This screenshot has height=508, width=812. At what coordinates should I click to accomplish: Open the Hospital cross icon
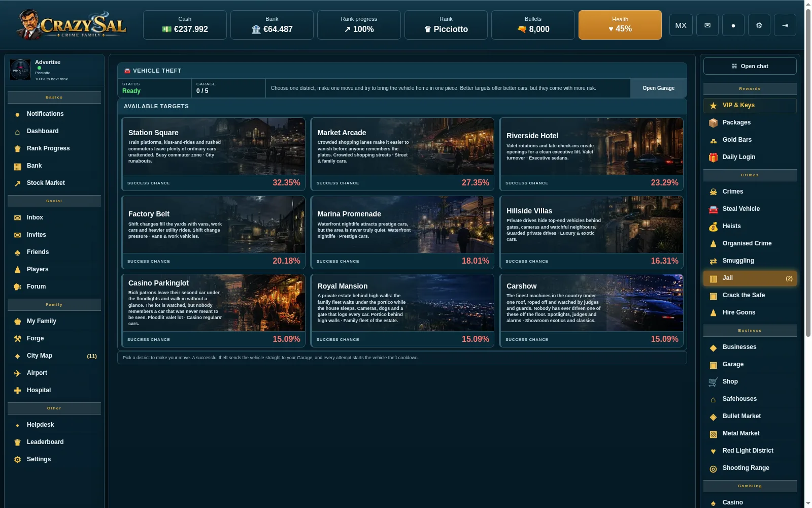pyautogui.click(x=18, y=391)
